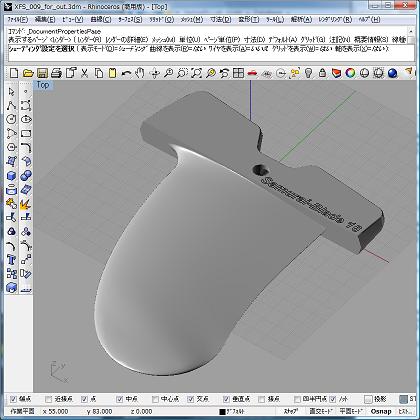Image resolution: width=420 pixels, height=420 pixels.
Task: Toggle the 垂直点 osnap checkbox
Action: (x=226, y=399)
